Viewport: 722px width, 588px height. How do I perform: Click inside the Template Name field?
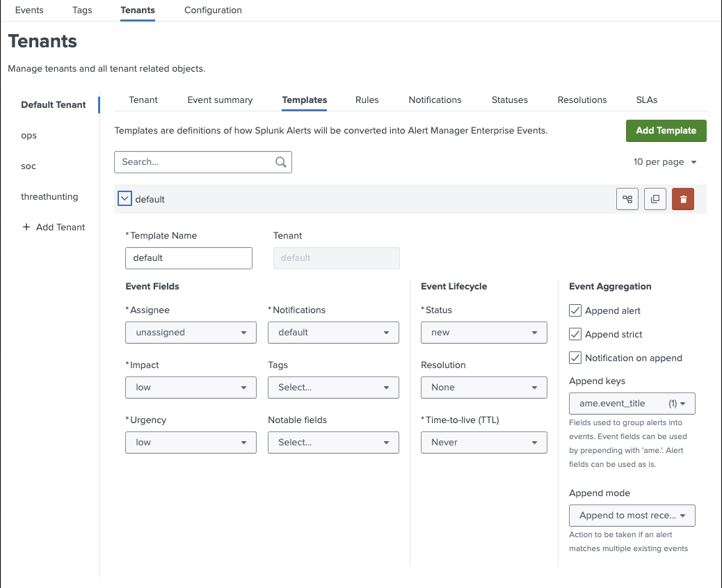coord(188,258)
